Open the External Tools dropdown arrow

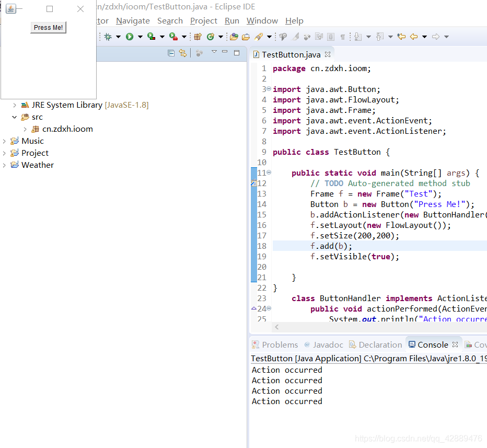[x=184, y=37]
